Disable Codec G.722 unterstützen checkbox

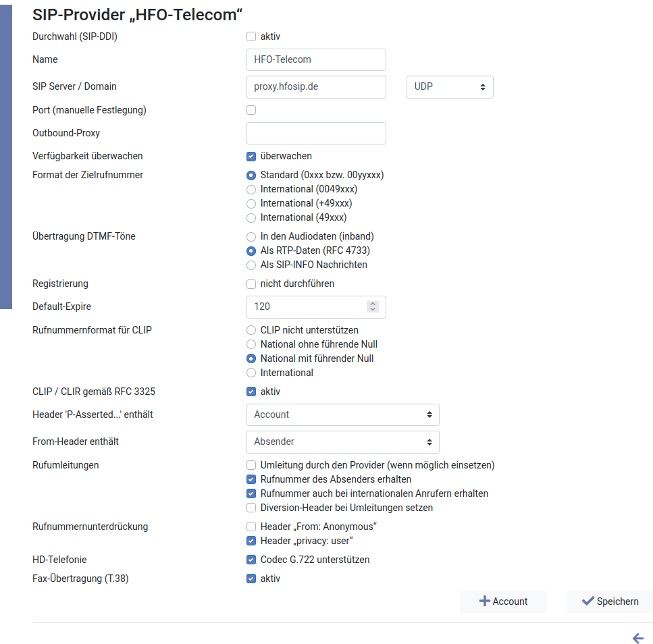pos(251,560)
